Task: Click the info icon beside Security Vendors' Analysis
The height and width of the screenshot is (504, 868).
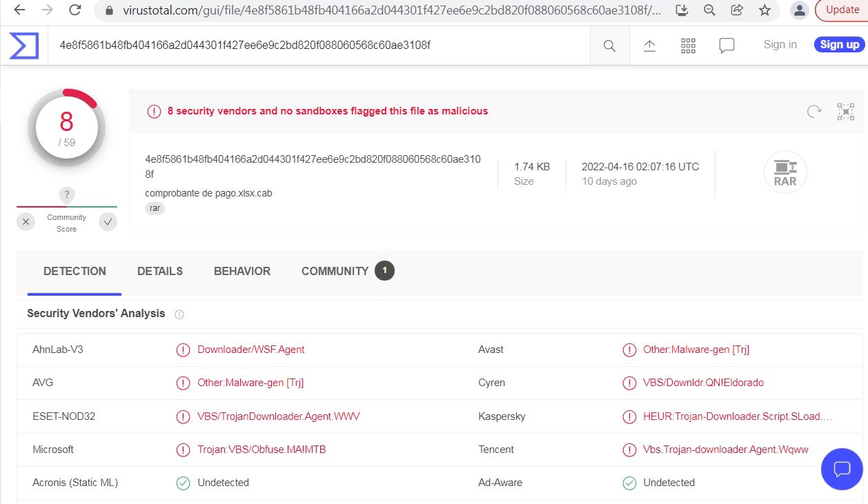Action: (179, 314)
